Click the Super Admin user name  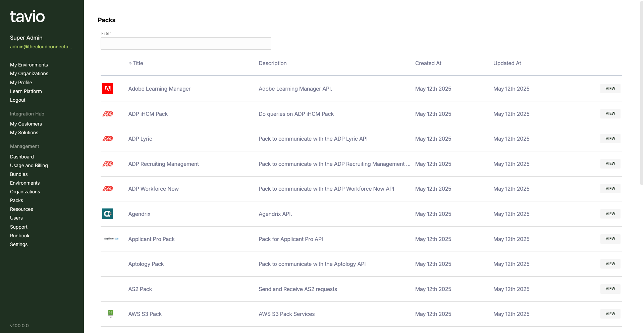pyautogui.click(x=26, y=38)
